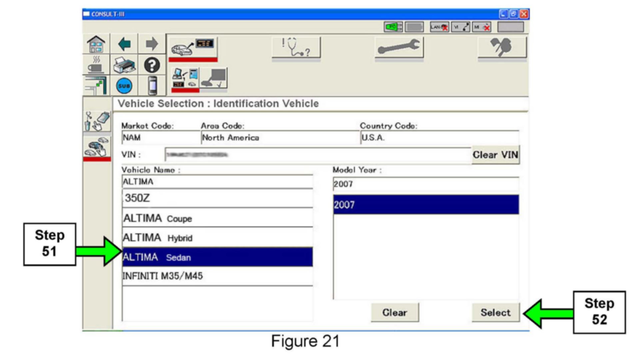
Task: Select 2007 in the model year list
Action: click(426, 204)
